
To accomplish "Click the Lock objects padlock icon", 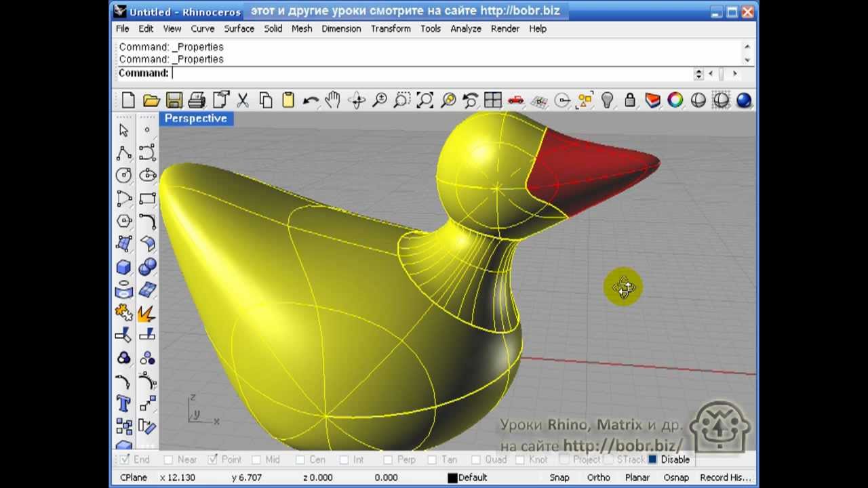I will (x=630, y=100).
